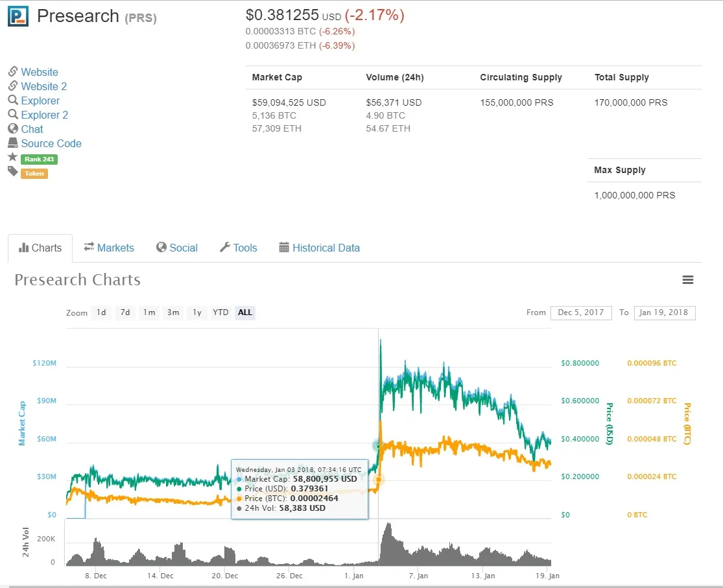Screen dimensions: 723x588
Task: Set chart zoom to 3m
Action: tap(173, 312)
